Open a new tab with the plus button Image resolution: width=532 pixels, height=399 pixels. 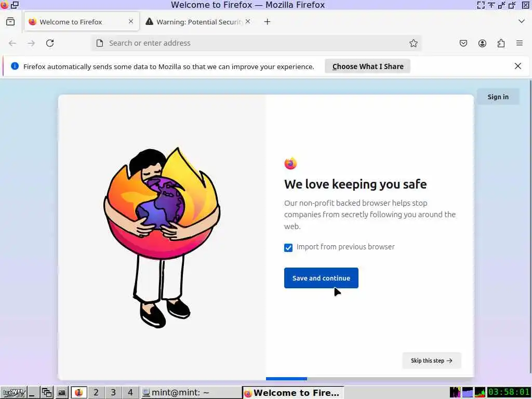[x=268, y=22]
